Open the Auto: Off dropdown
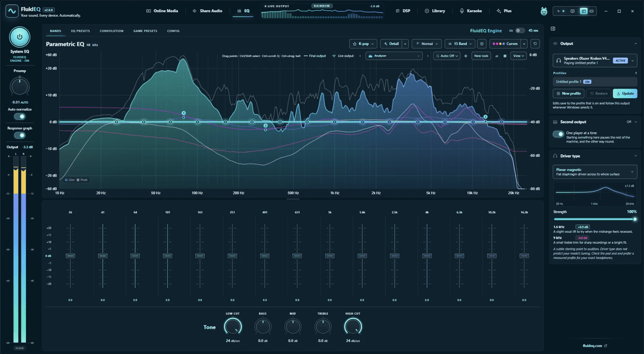This screenshot has height=354, width=644. tap(447, 56)
